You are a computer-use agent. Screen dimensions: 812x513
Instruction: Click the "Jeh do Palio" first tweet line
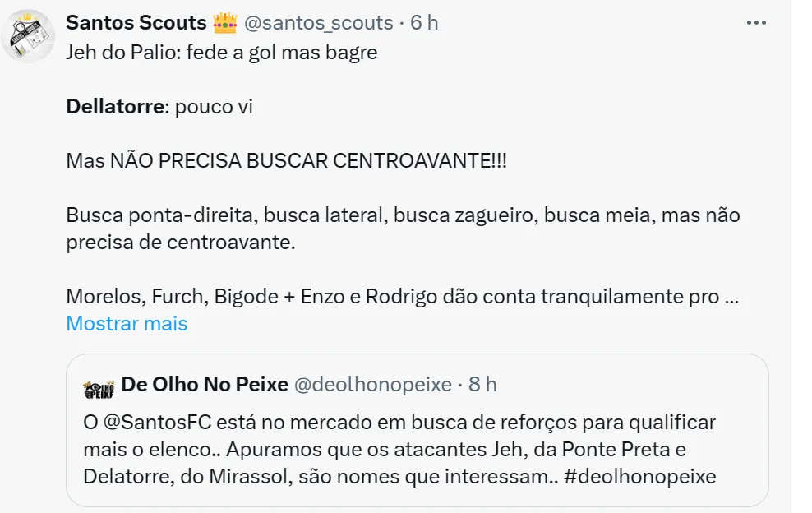pyautogui.click(x=222, y=53)
